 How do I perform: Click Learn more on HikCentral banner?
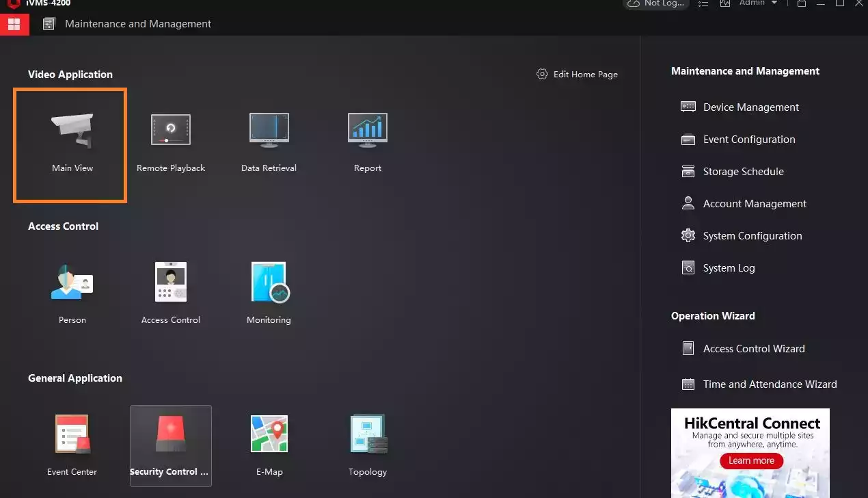click(750, 460)
